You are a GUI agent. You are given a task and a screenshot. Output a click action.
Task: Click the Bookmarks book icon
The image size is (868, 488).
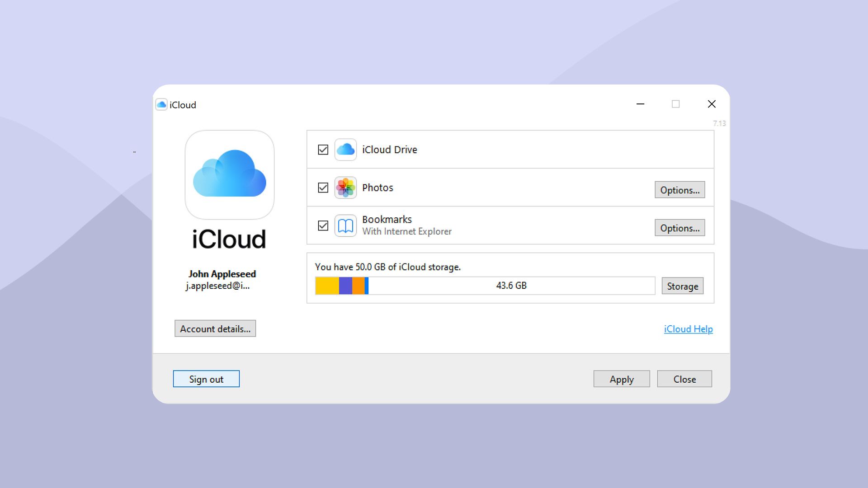(x=345, y=225)
